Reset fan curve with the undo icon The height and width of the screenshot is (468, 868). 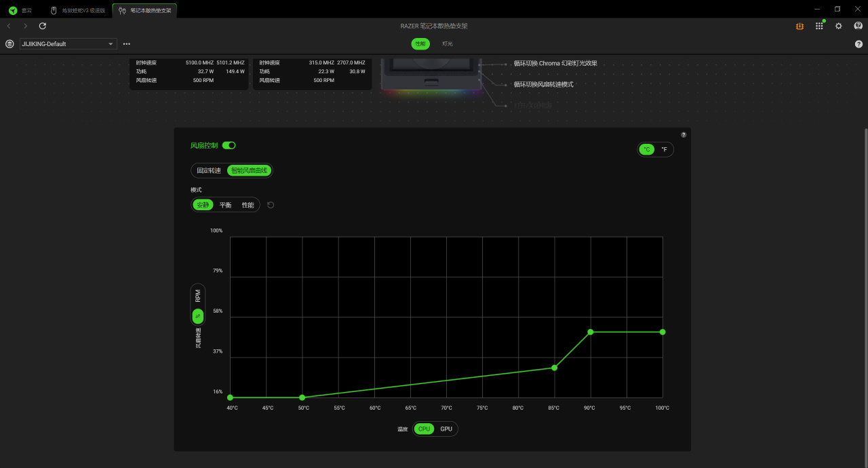271,205
